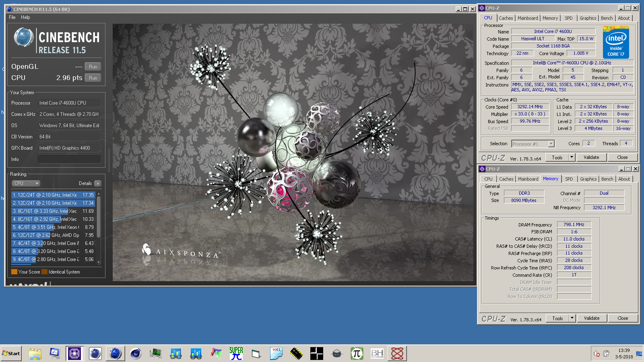Switch to SPD tab in bottom CPU-Z window
Image resolution: width=644 pixels, height=362 pixels.
coord(569,179)
